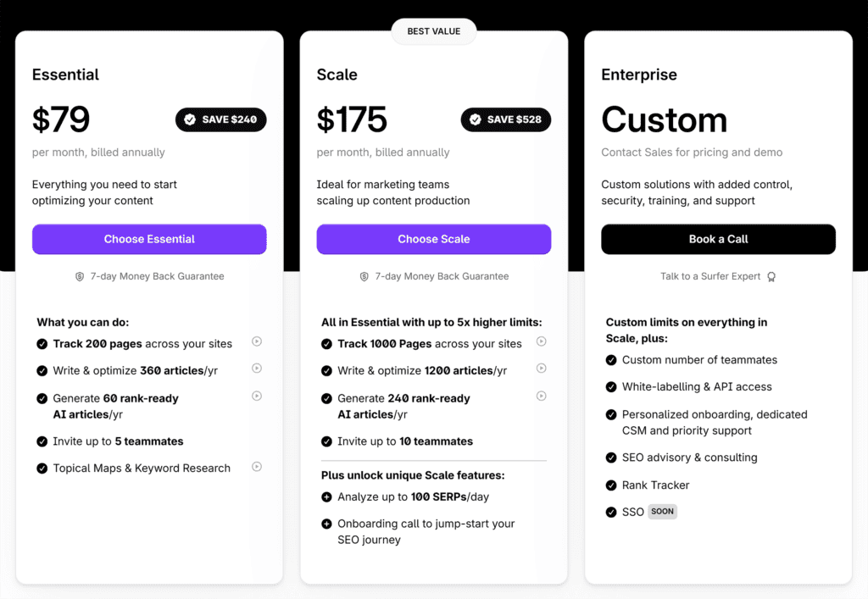Viewport: 868px width, 599px height.
Task: Click the shield icon under Choose Essential
Action: coord(79,276)
